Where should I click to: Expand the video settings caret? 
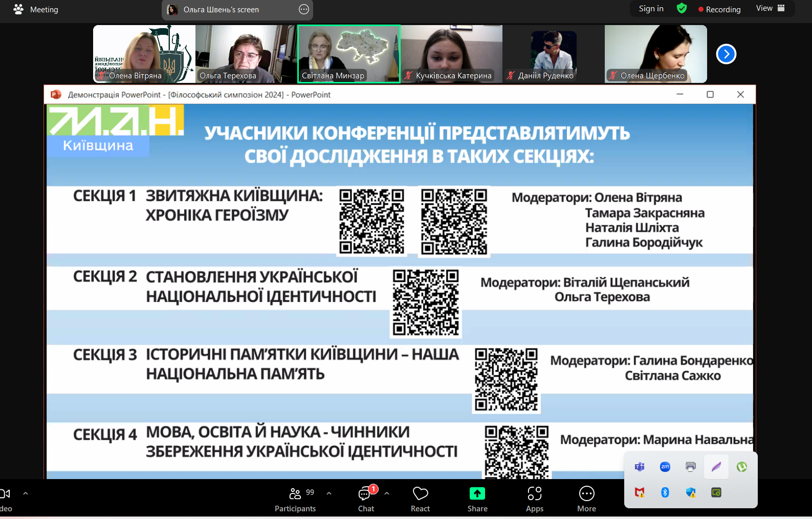(x=26, y=493)
